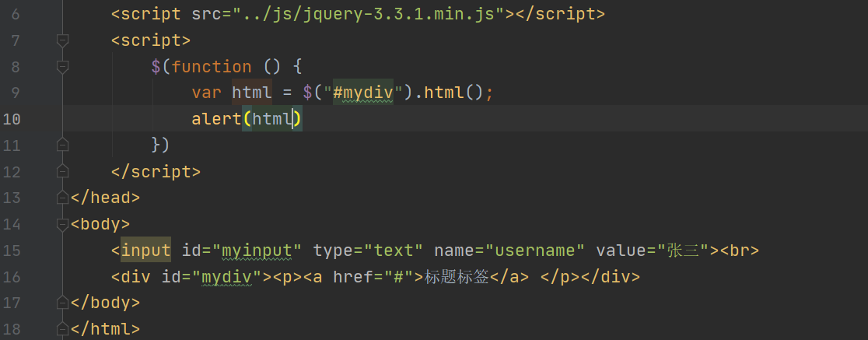Click line number 16 in the gutter
The height and width of the screenshot is (340, 868).
(11, 277)
